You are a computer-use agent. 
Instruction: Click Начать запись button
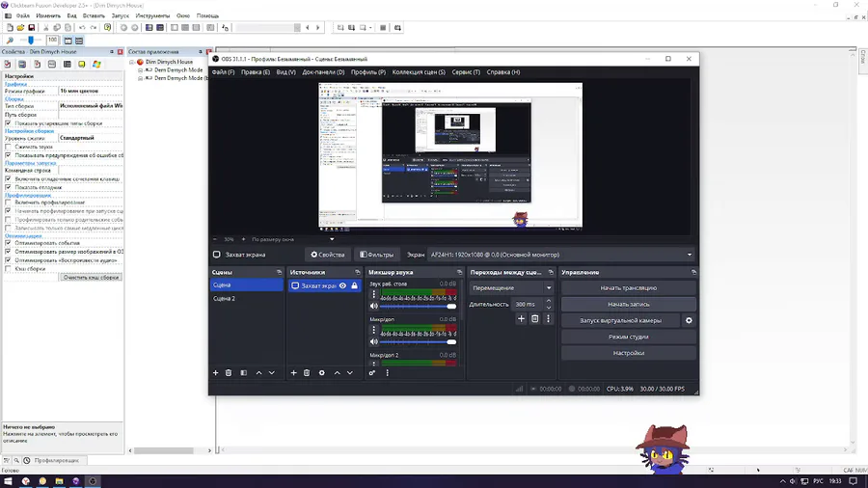coord(628,304)
